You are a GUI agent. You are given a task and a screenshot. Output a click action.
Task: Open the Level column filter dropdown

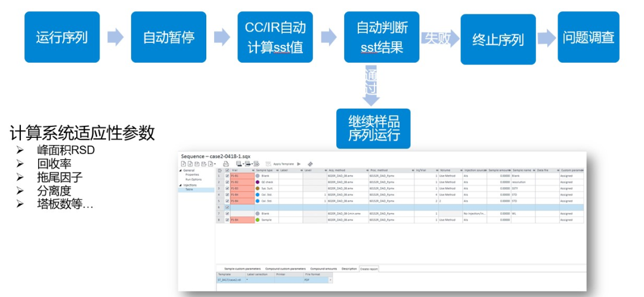click(x=326, y=171)
